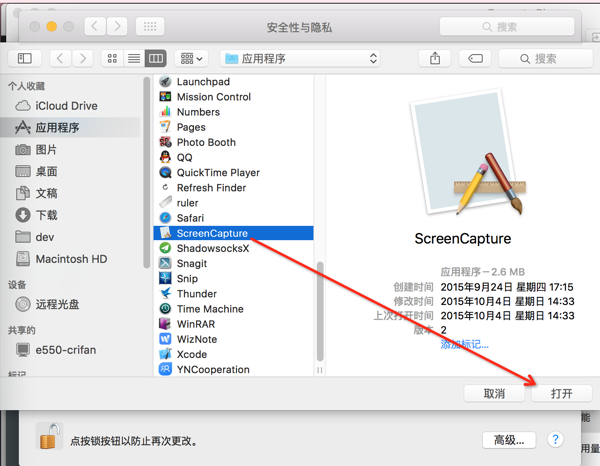Select the Pages app icon
The height and width of the screenshot is (466, 600).
tap(165, 127)
